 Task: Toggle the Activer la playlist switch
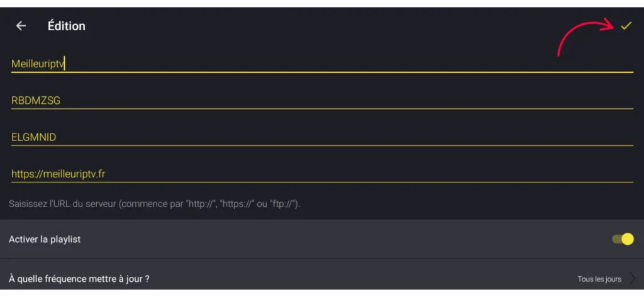623,239
